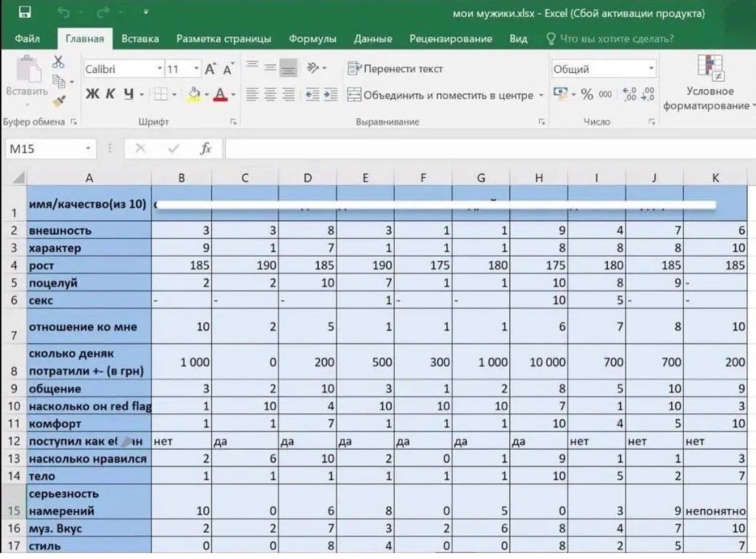Click the Percent style icon
The height and width of the screenshot is (559, 756).
(587, 94)
